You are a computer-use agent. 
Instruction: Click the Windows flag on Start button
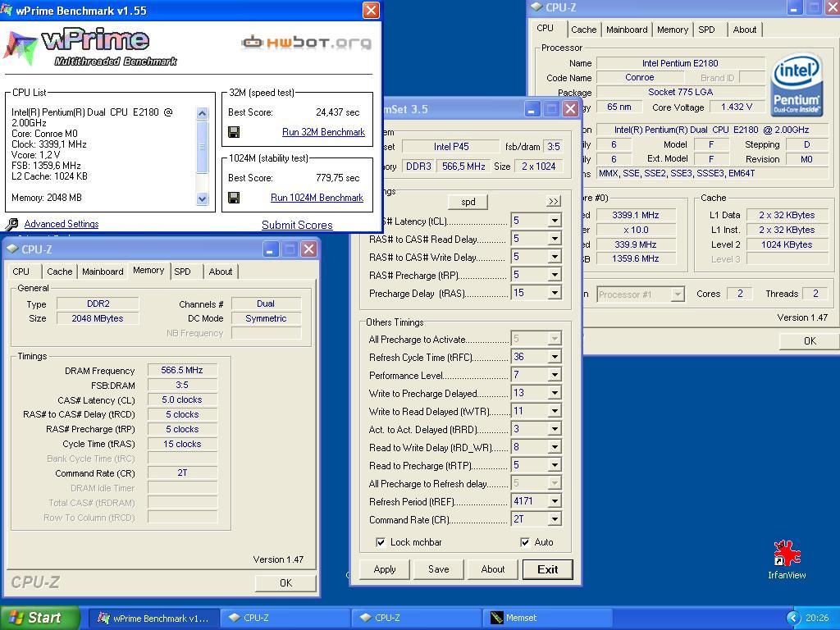click(x=16, y=618)
